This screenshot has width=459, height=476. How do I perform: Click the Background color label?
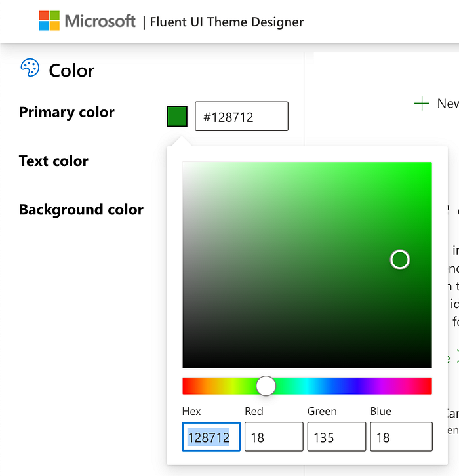[81, 210]
